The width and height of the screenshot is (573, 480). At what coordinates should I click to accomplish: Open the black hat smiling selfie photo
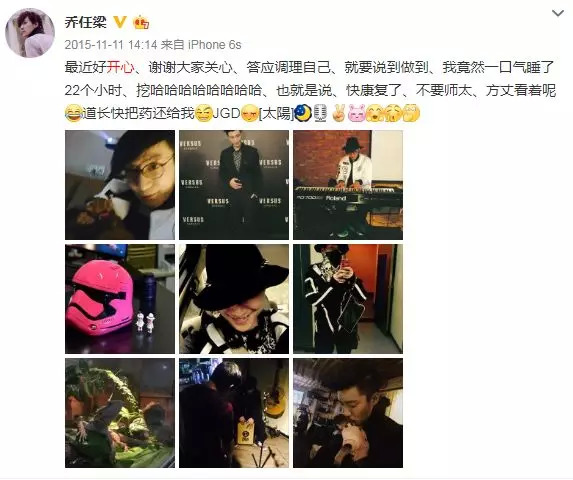pos(234,299)
